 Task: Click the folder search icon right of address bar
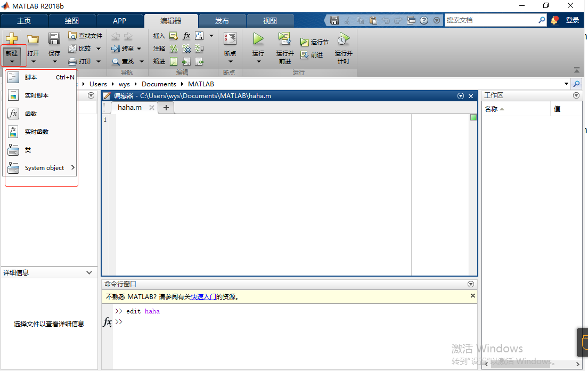pos(577,84)
